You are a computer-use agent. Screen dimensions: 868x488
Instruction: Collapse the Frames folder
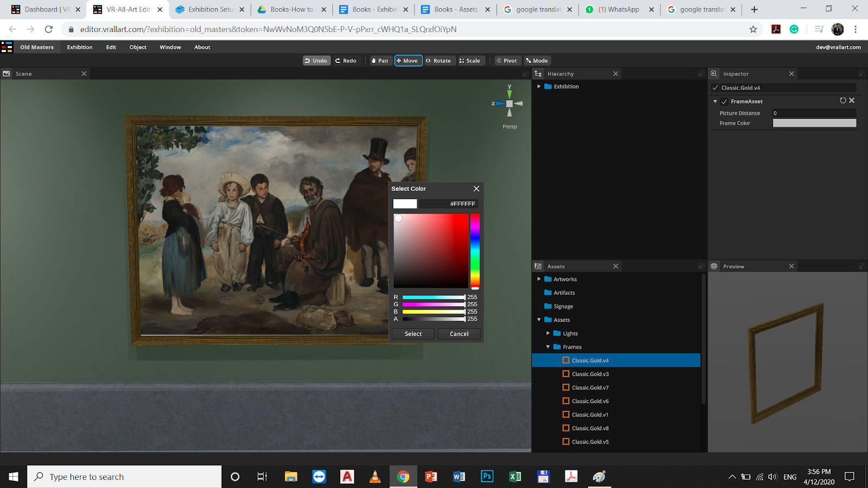(x=548, y=347)
